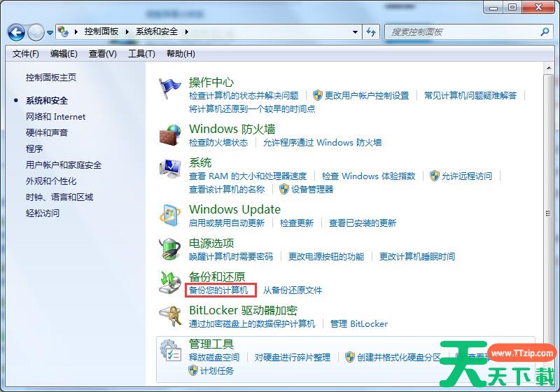The image size is (560, 392).
Task: Select 硬件和声音 in sidebar
Action: coord(47,133)
